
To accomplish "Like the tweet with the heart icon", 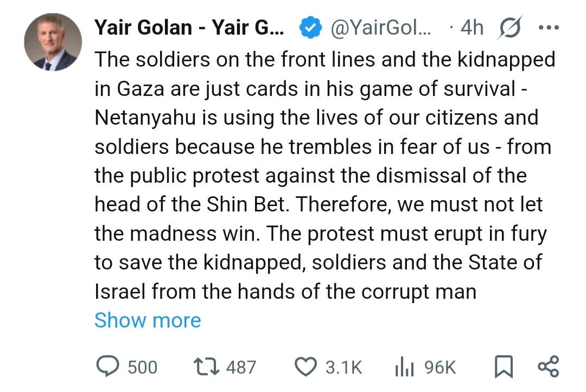I will pos(305,367).
